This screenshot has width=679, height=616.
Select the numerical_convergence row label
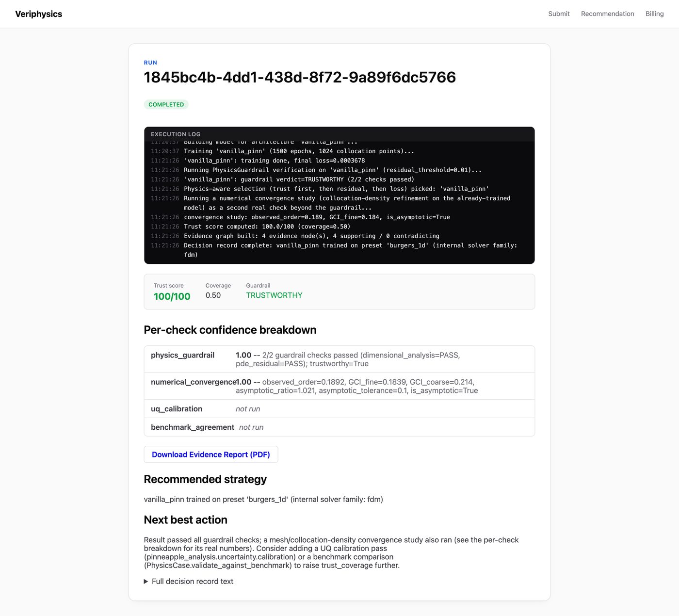click(193, 382)
